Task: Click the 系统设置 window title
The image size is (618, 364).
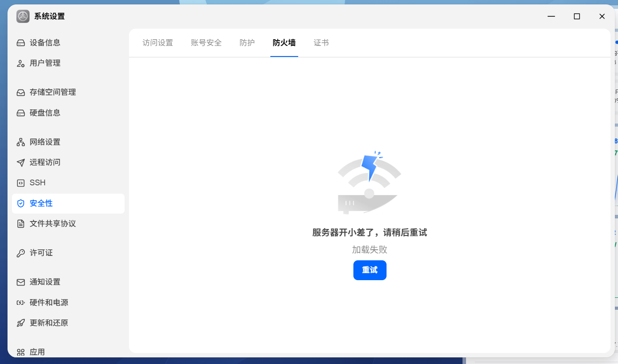Action: click(x=49, y=16)
